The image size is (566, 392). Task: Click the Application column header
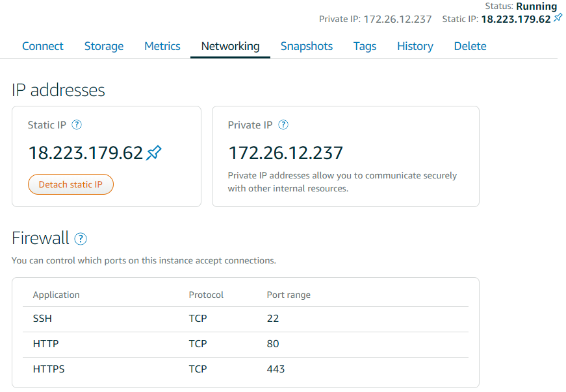[57, 295]
